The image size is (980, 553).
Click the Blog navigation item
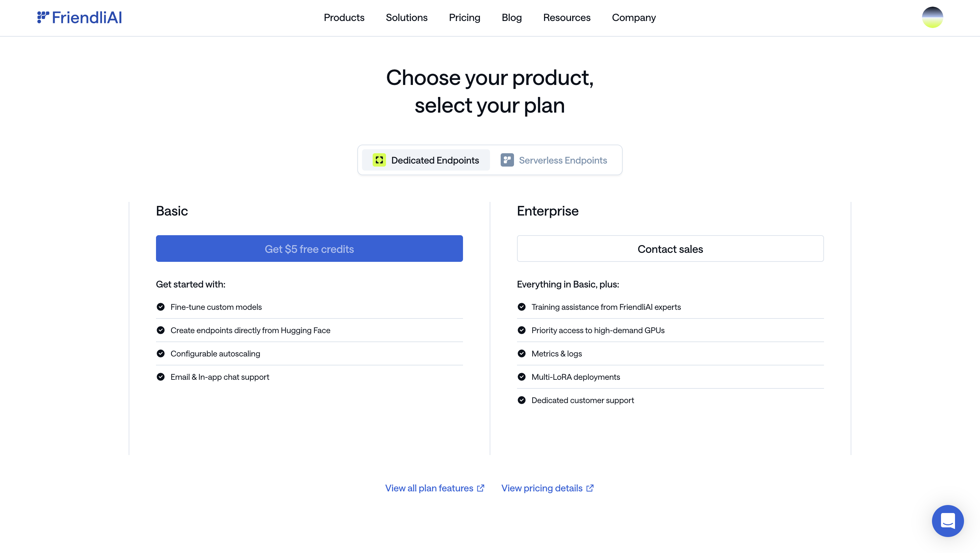511,18
